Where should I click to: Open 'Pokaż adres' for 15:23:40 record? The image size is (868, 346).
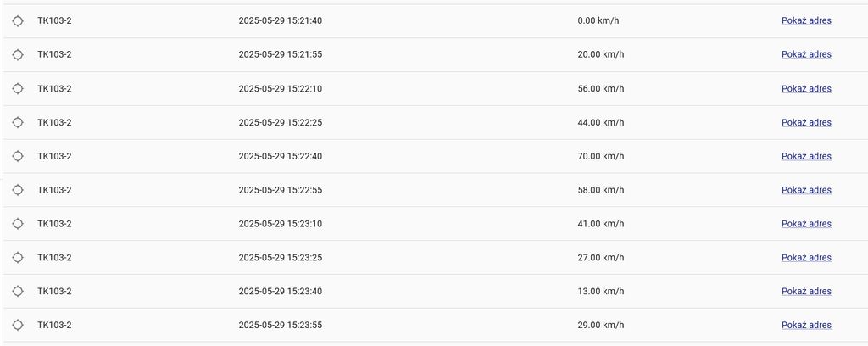click(x=806, y=291)
